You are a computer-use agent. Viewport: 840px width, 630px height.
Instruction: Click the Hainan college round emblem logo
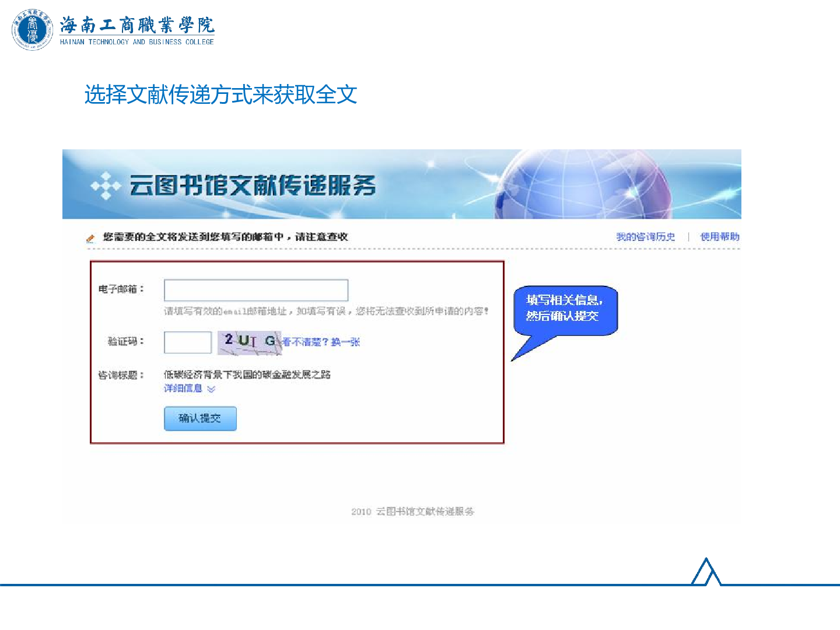click(32, 30)
